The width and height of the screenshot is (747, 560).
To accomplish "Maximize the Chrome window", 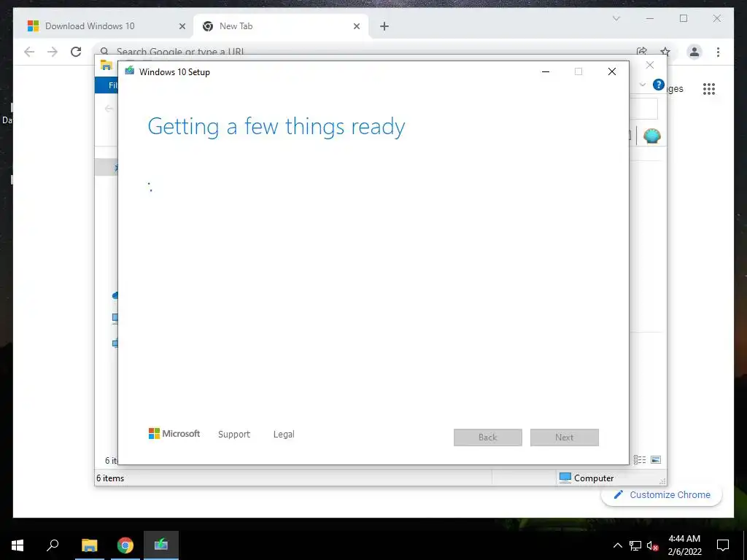I will [684, 18].
